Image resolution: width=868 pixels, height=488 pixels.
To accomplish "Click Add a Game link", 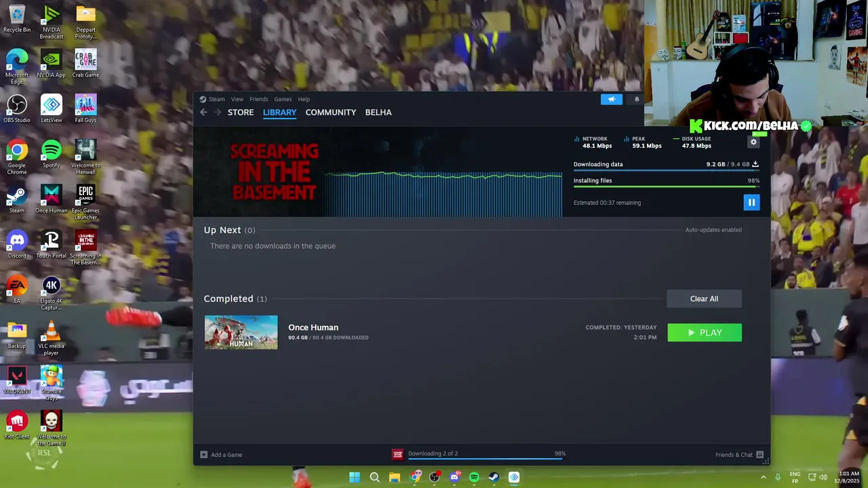I will click(221, 454).
